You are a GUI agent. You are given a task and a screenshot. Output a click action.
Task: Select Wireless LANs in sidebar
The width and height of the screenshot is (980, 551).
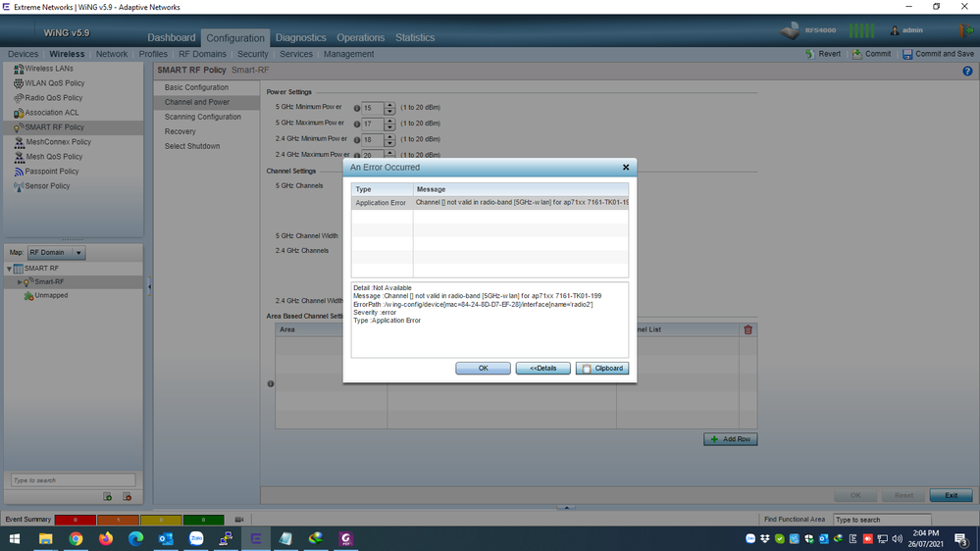point(73,69)
